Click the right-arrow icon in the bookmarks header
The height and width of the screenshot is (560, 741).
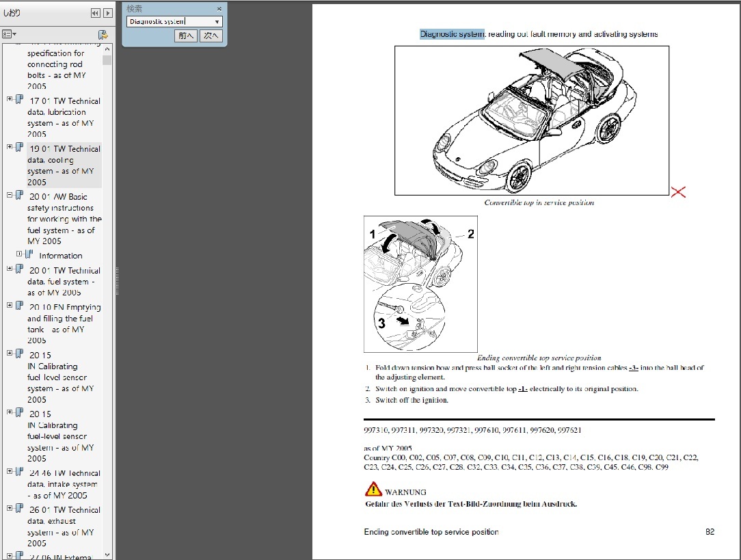(x=108, y=13)
